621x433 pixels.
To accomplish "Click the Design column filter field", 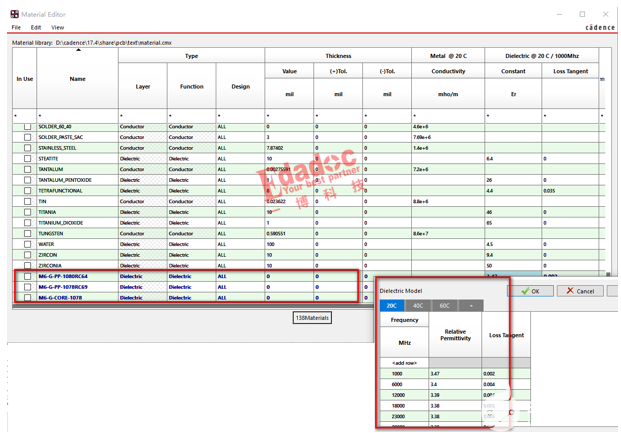I will (240, 116).
